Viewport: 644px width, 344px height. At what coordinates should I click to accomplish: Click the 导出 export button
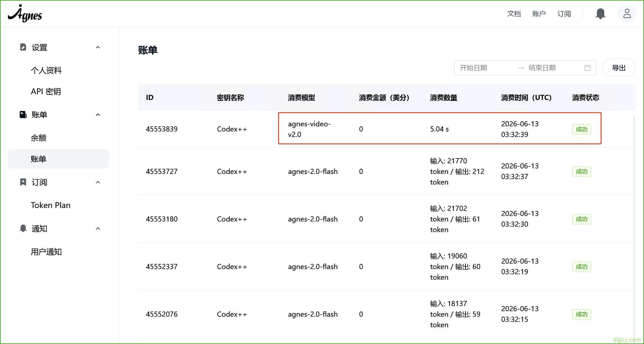click(619, 68)
